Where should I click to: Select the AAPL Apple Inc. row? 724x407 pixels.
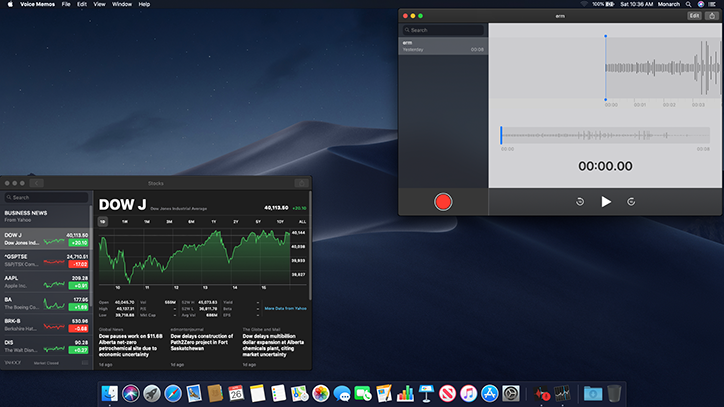pos(46,282)
